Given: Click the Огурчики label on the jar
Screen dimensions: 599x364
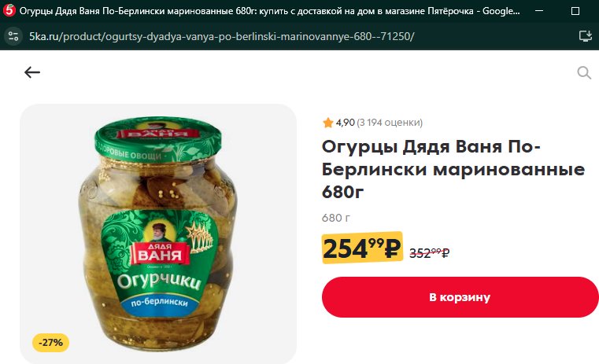Looking at the screenshot, I should point(159,281).
